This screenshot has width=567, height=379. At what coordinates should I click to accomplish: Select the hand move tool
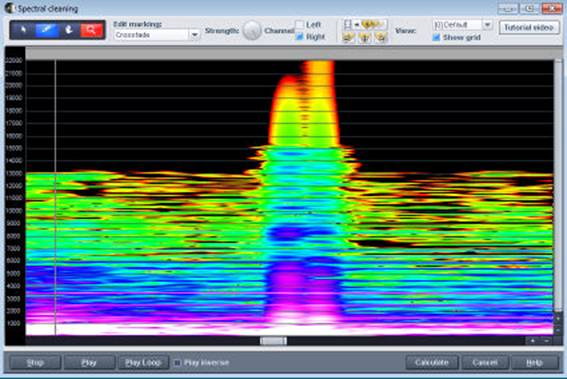[69, 30]
